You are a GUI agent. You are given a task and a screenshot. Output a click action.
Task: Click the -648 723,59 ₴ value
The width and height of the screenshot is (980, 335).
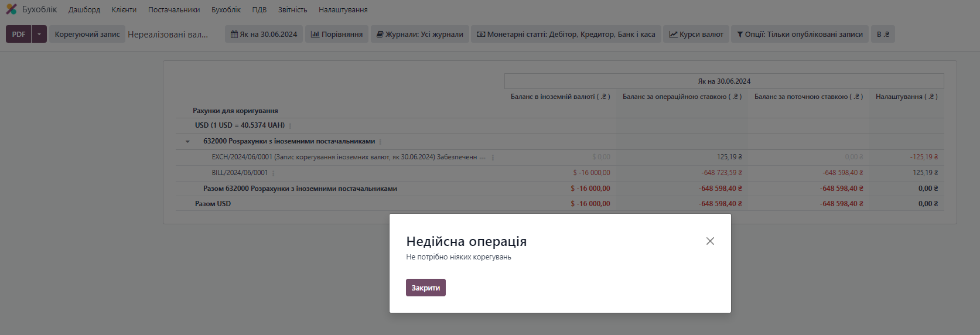[x=722, y=173]
